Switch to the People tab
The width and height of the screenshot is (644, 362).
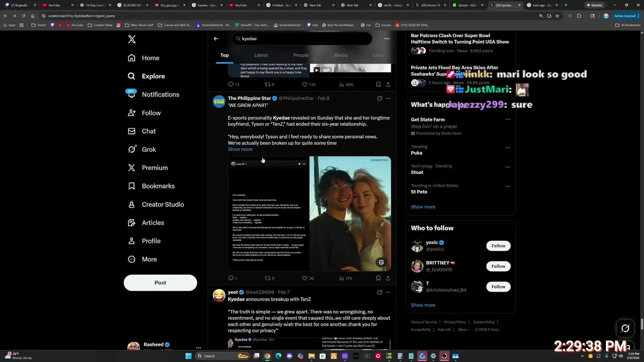301,55
